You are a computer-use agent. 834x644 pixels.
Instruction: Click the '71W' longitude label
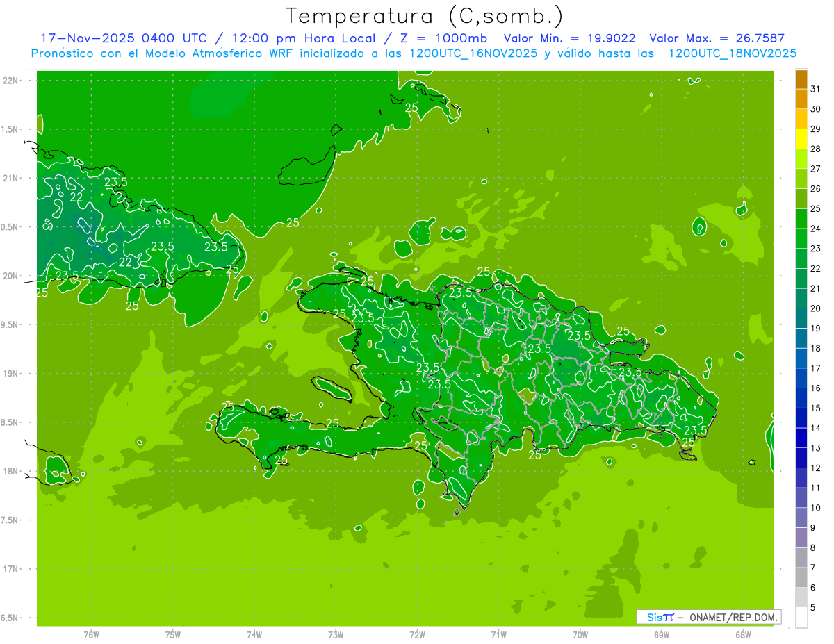click(x=498, y=634)
